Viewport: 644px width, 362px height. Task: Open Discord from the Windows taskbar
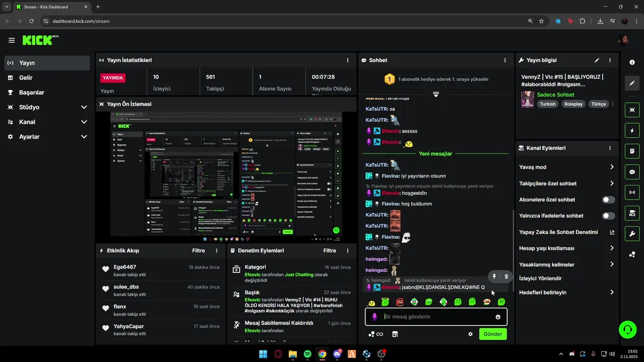(x=337, y=354)
